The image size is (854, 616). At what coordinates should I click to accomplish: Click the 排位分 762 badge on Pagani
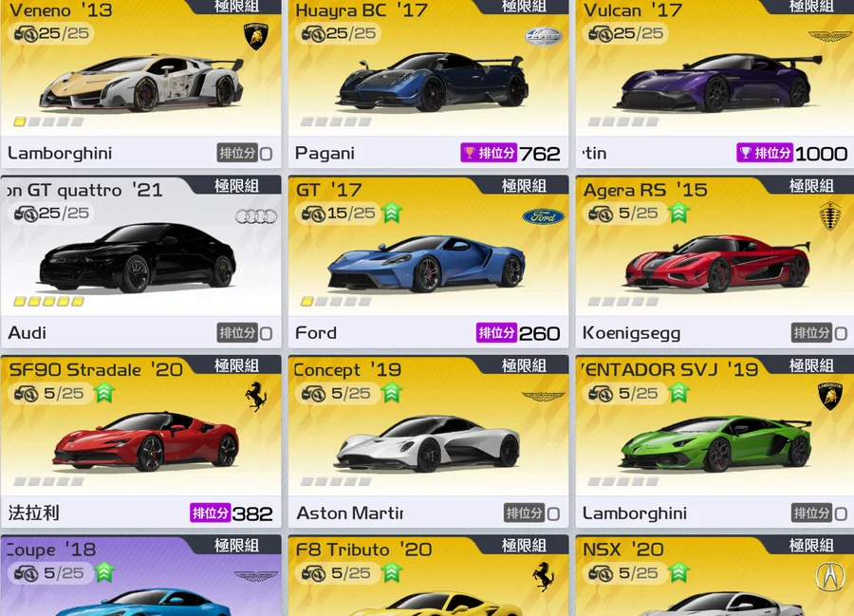[x=511, y=154]
